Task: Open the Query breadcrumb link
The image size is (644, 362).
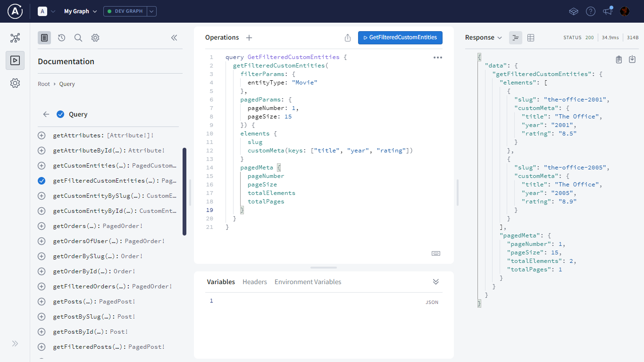Action: click(x=67, y=84)
